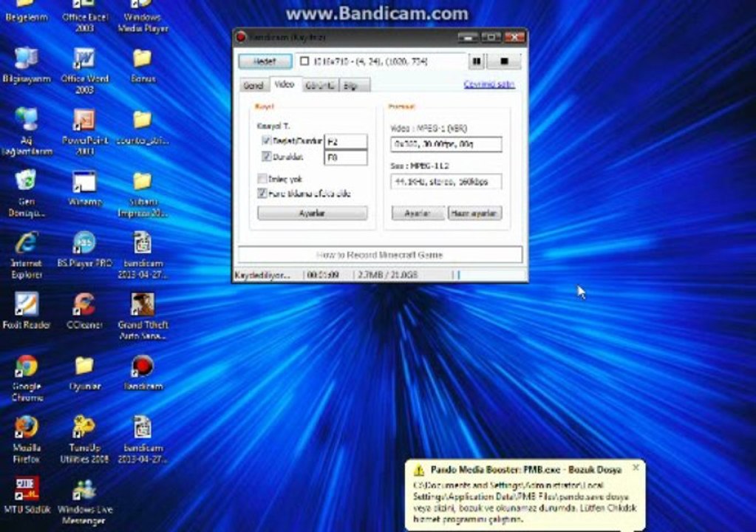Image resolution: width=756 pixels, height=532 pixels.
Task: Open PowerPoint 2003 desktop shortcut
Action: 84,120
